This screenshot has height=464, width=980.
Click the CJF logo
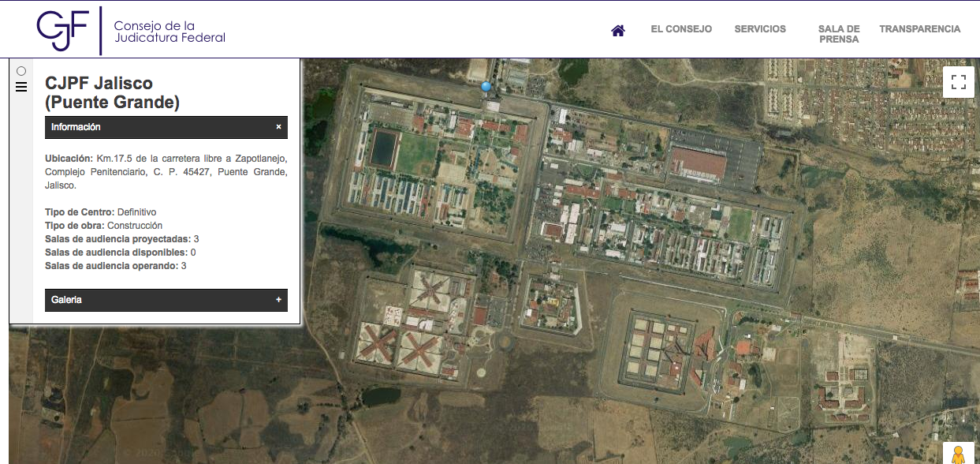point(65,31)
